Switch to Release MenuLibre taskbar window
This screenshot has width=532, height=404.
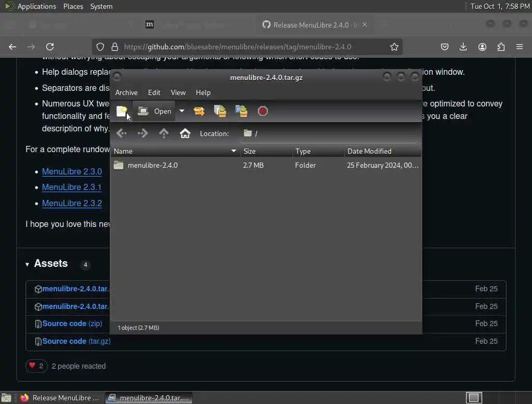[x=60, y=398]
